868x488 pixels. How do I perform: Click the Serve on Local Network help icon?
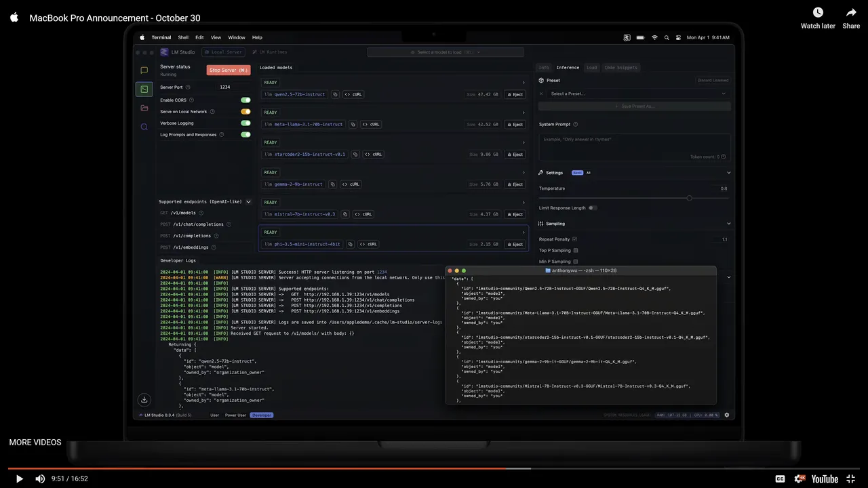212,112
